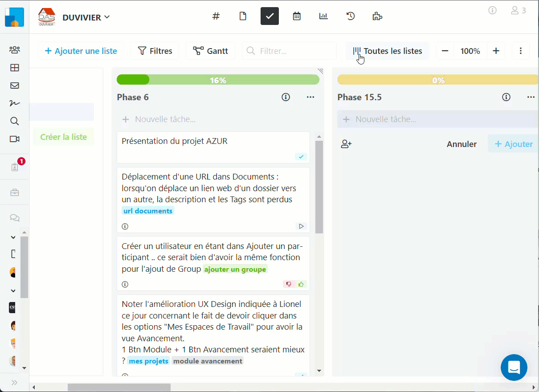Image resolution: width=539 pixels, height=392 pixels.
Task: Collapse the first sidebar chevron section
Action: coord(13,237)
